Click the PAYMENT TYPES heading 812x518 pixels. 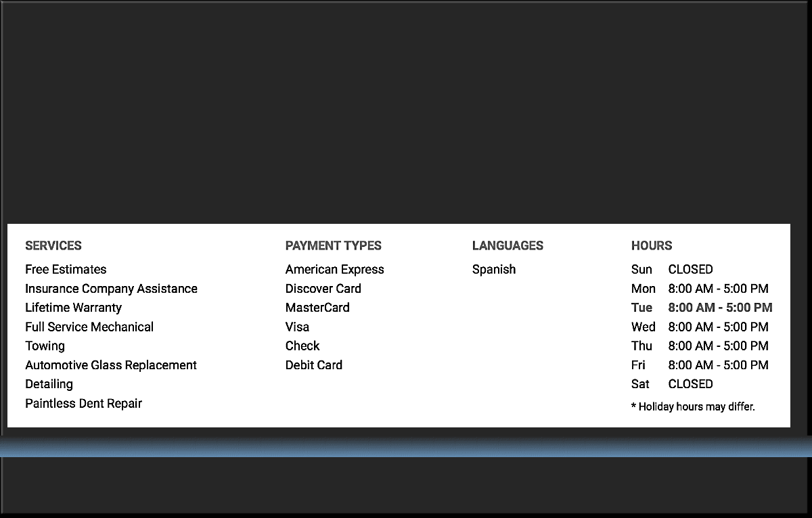pyautogui.click(x=333, y=245)
